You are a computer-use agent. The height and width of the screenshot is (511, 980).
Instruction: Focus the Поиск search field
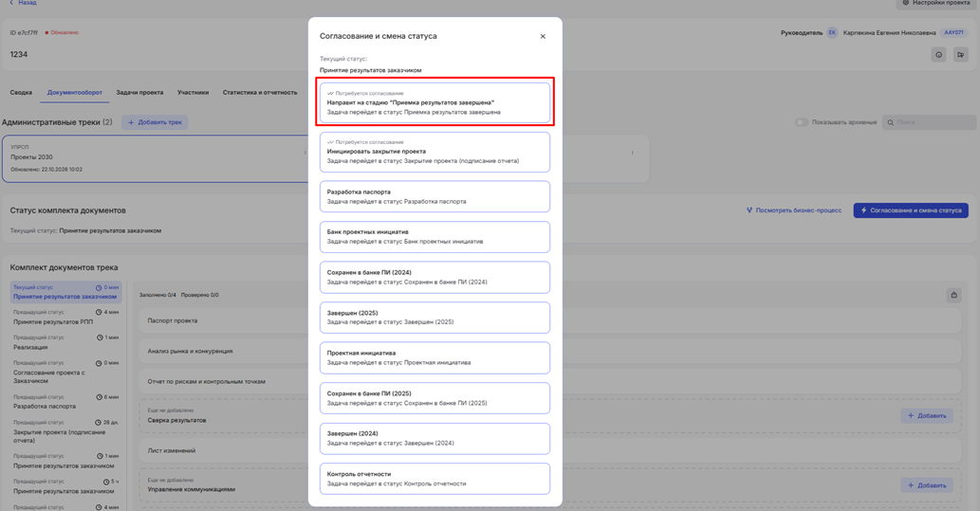(930, 122)
